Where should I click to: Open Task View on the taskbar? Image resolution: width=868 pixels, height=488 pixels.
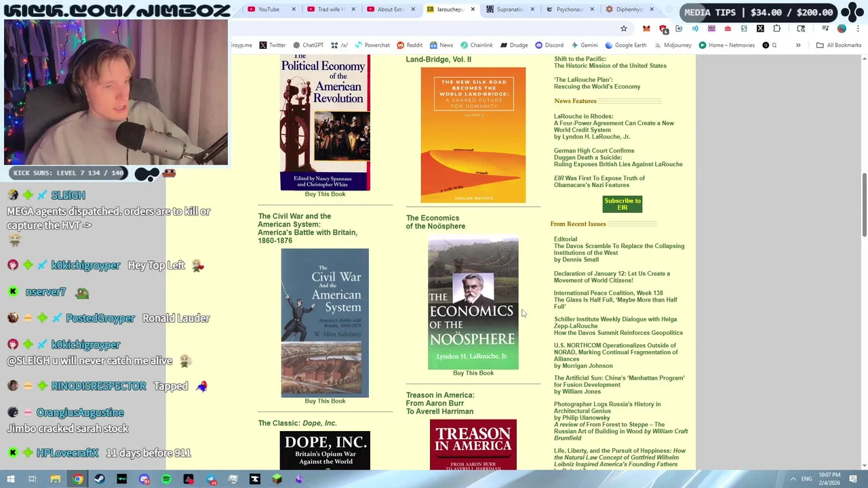(32, 479)
